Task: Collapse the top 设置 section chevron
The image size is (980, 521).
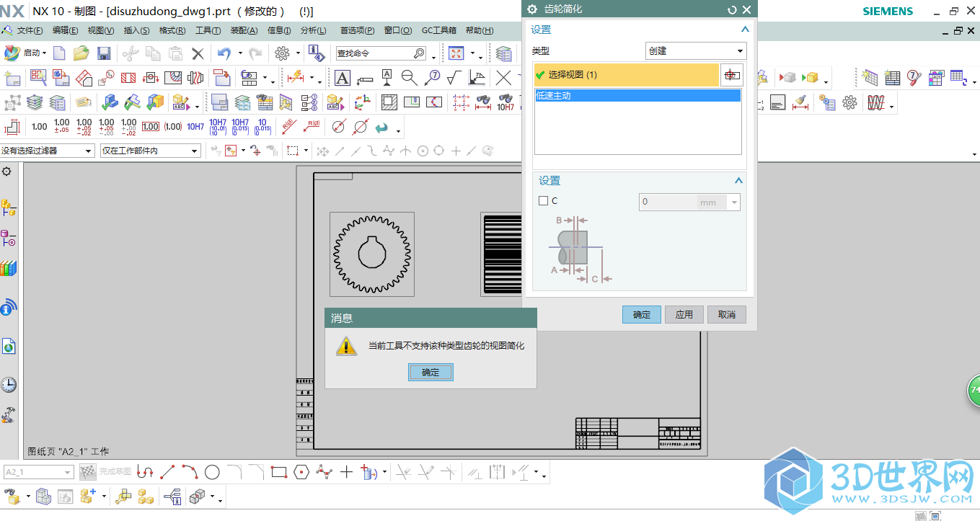Action: pyautogui.click(x=745, y=30)
